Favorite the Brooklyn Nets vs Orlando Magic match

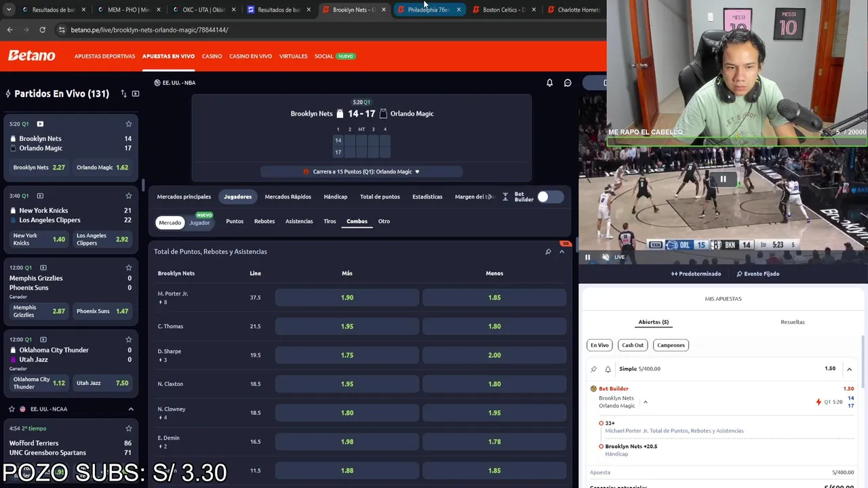128,124
